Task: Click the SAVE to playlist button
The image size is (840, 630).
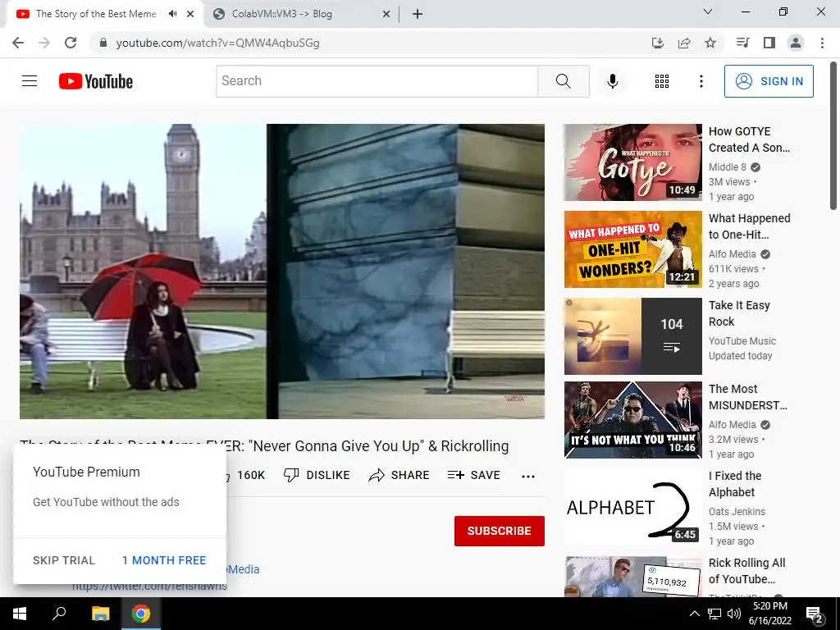Action: (473, 475)
